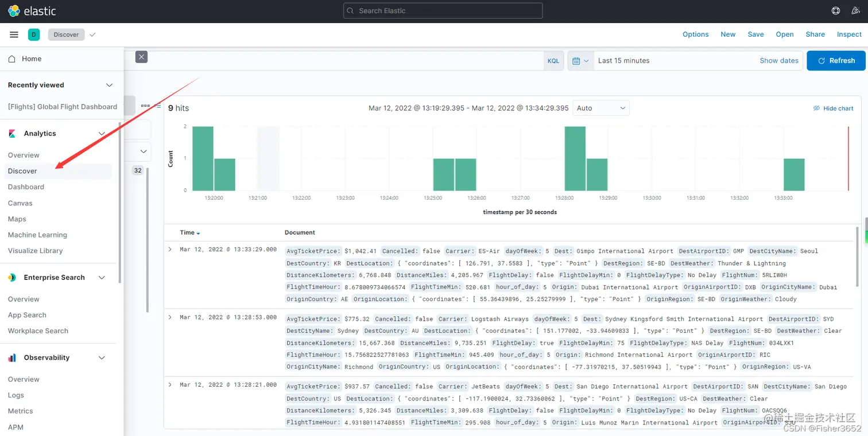Focus the Search Elastic field
The height and width of the screenshot is (436, 868).
click(x=443, y=10)
